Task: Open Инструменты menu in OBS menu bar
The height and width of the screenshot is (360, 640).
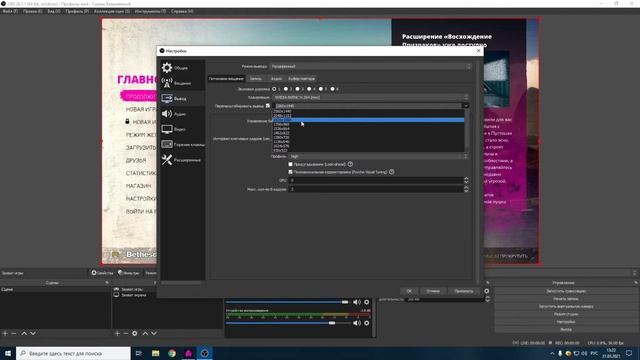Action: [150, 11]
